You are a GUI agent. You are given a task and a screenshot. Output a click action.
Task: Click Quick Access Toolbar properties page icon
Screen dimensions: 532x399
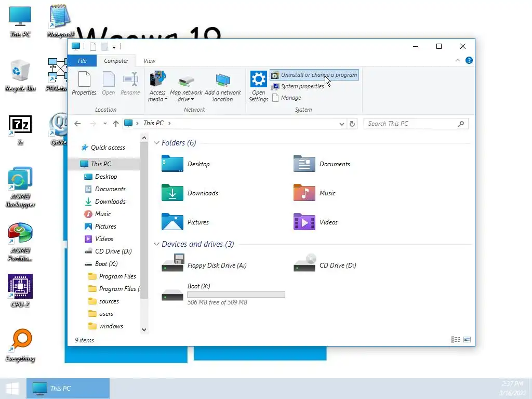point(92,46)
